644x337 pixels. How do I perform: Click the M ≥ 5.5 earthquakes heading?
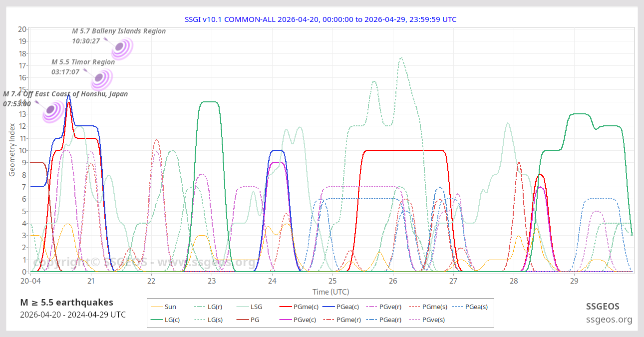tap(66, 303)
